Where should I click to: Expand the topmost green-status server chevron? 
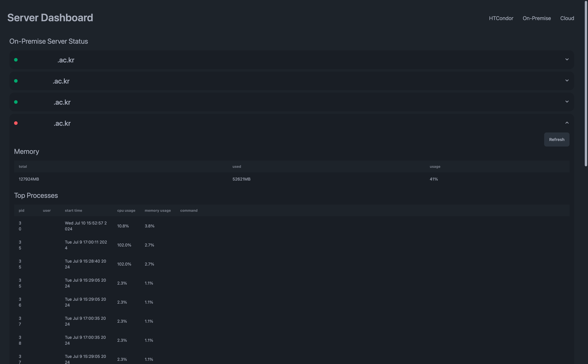(567, 59)
